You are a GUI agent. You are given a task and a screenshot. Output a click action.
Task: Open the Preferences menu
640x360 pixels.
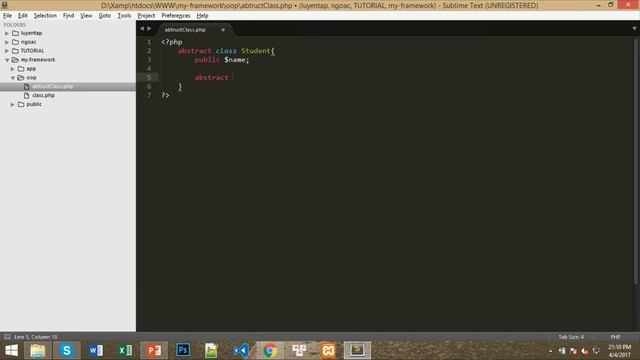(176, 16)
